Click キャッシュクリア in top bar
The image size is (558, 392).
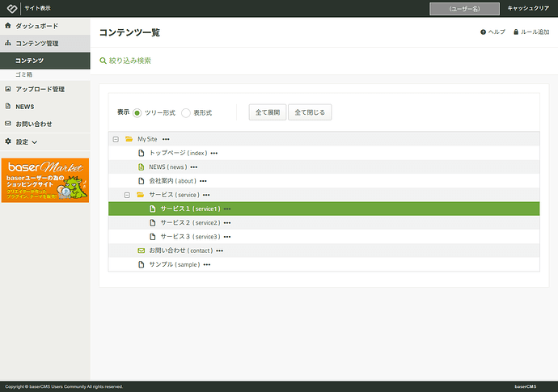point(528,8)
